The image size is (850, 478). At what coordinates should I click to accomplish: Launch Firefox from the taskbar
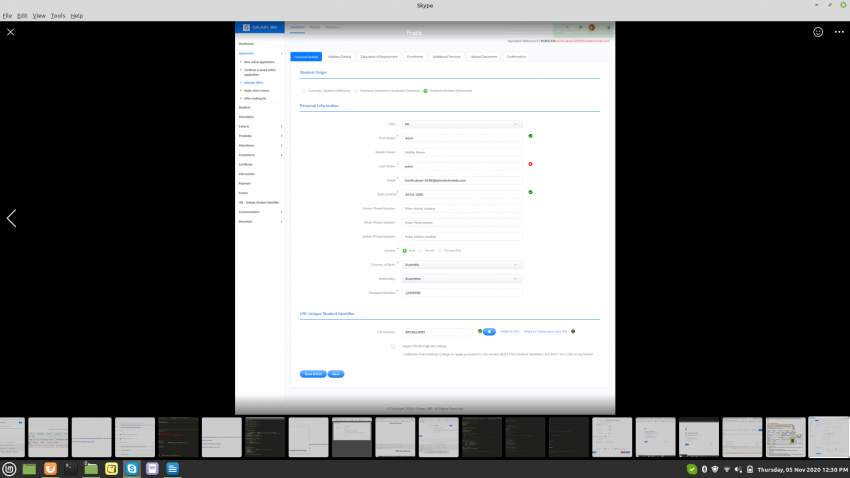pos(50,468)
